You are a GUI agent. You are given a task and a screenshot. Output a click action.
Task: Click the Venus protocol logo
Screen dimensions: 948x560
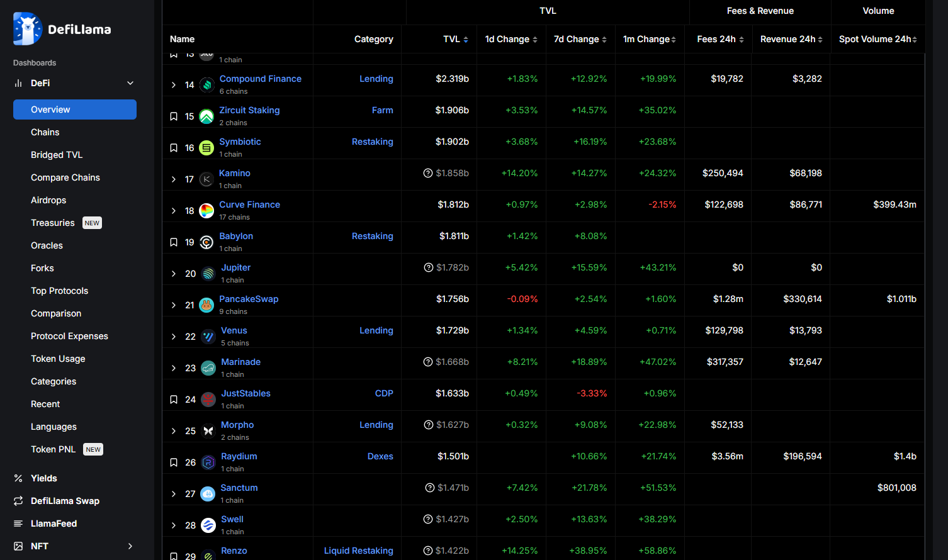(208, 337)
